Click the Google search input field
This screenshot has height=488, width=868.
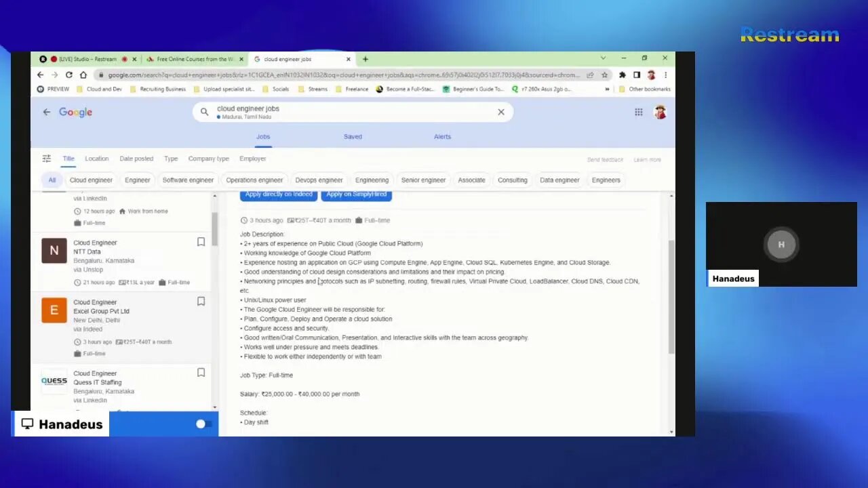353,112
